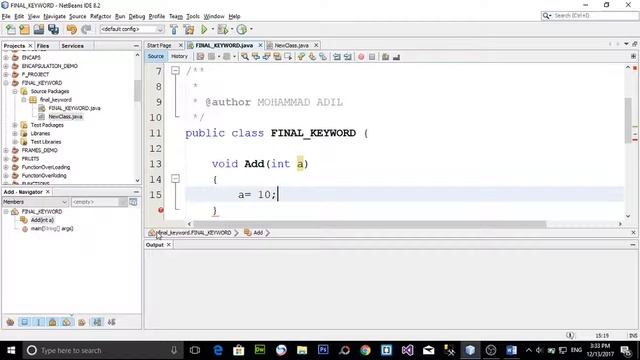Viewport: 640px width, 360px height.
Task: Click the editor vertical scrollbar
Action: point(628,121)
